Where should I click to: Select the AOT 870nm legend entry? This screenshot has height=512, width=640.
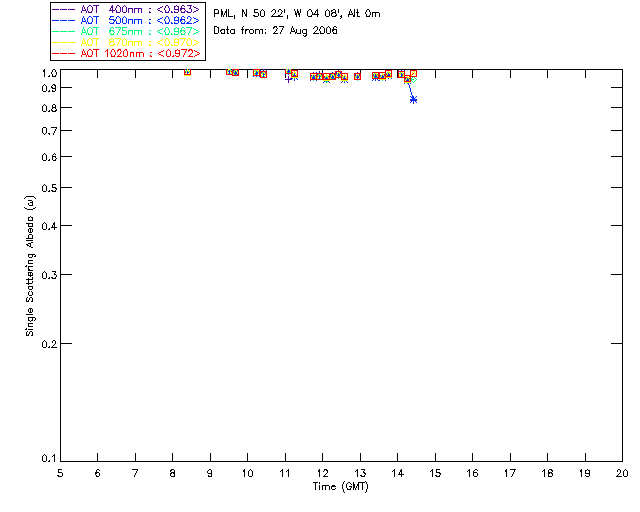click(x=126, y=42)
